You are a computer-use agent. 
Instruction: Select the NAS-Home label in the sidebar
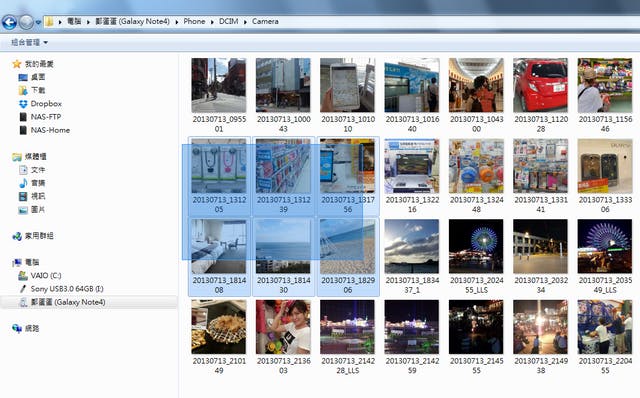click(x=50, y=130)
